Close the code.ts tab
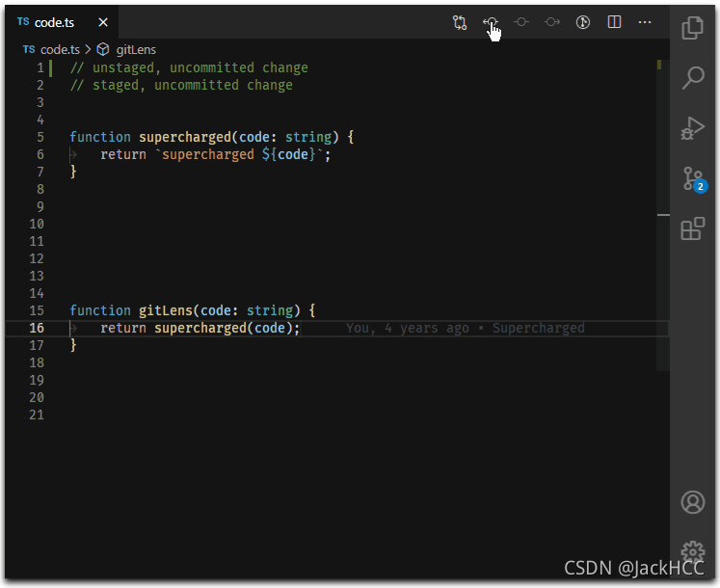 click(x=103, y=22)
